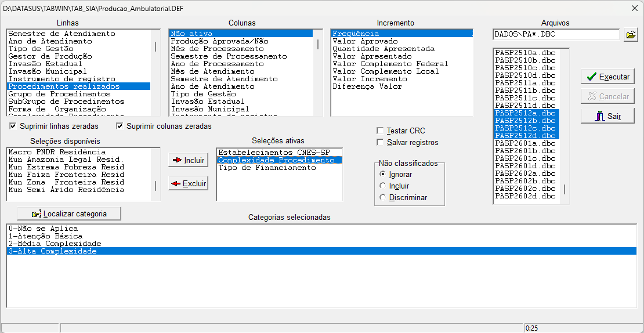This screenshot has height=333, width=644.
Task: Select Valor Complemento Local in Incremento
Action: 402,71
